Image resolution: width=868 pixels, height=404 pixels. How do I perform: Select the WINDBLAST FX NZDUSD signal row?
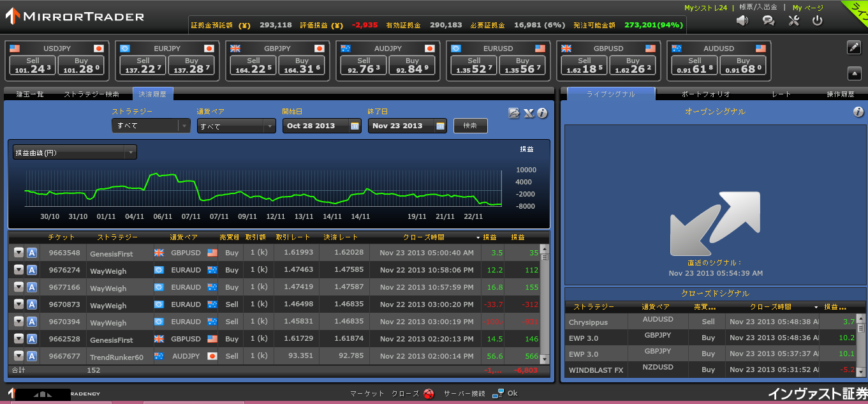[711, 370]
